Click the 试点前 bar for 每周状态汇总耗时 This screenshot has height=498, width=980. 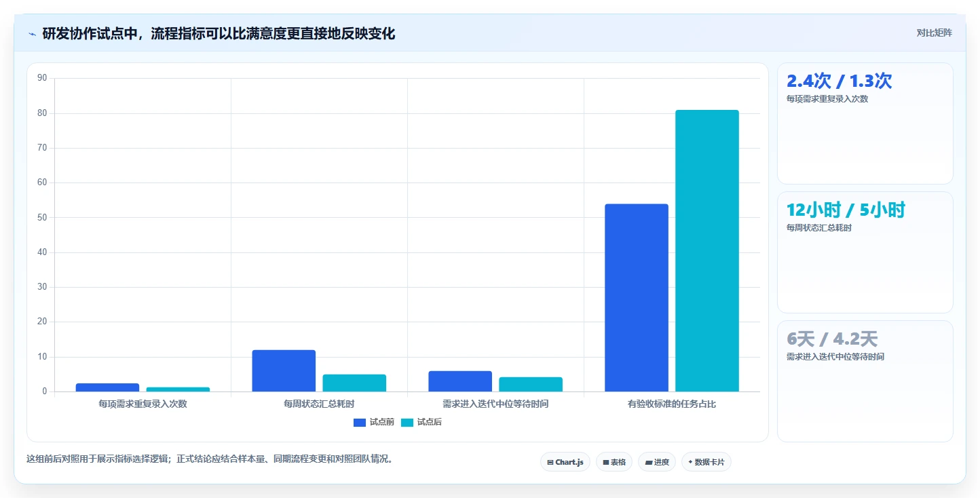[284, 371]
